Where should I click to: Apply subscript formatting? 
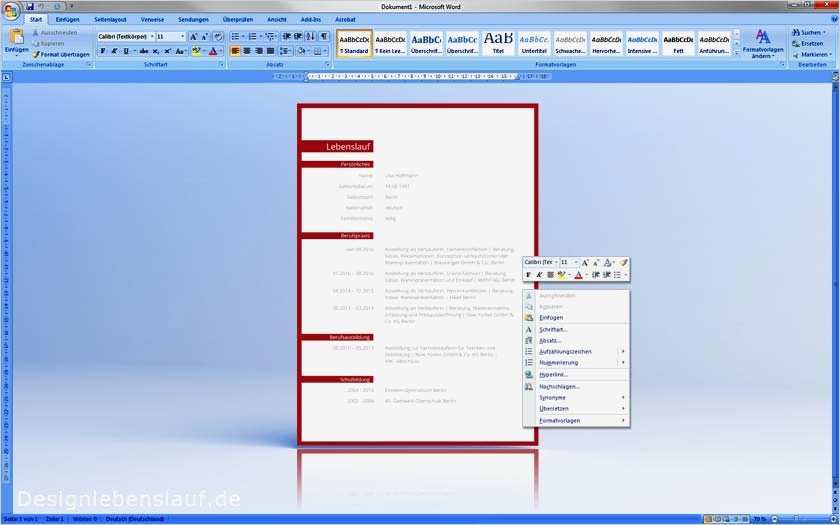point(155,51)
